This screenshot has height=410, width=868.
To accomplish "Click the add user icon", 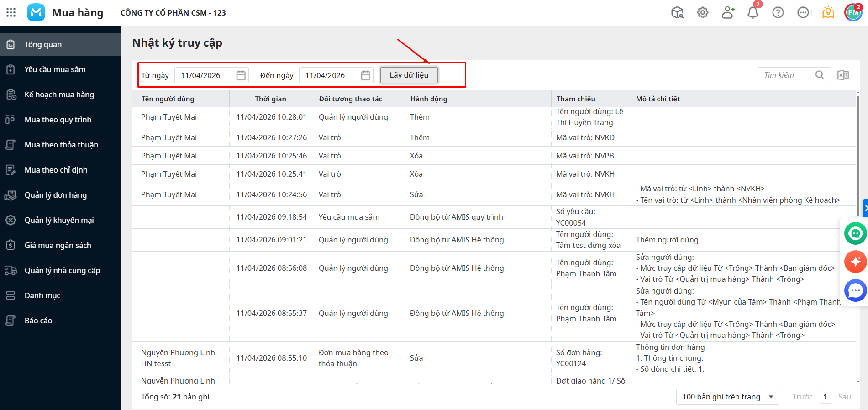I will (x=728, y=12).
